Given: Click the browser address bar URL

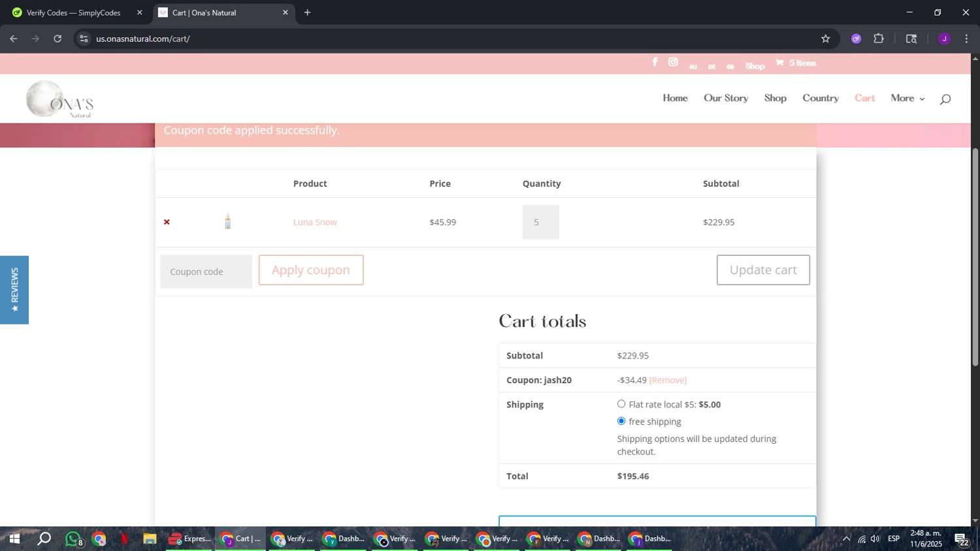Looking at the screenshot, I should (x=143, y=39).
